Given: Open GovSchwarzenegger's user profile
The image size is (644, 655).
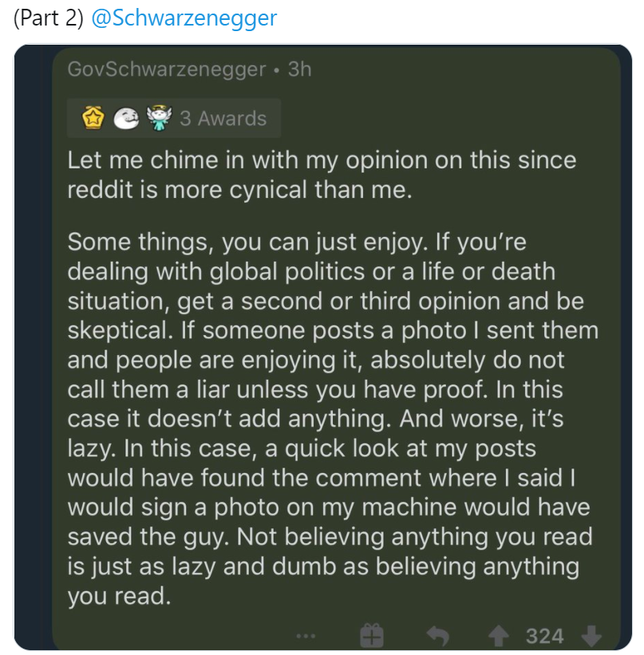Looking at the screenshot, I should pyautogui.click(x=167, y=69).
